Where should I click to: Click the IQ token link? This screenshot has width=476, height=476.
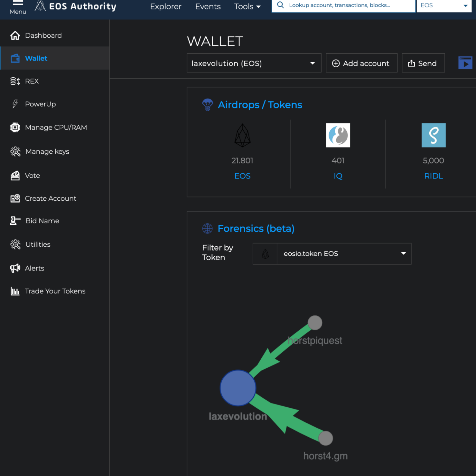[338, 176]
